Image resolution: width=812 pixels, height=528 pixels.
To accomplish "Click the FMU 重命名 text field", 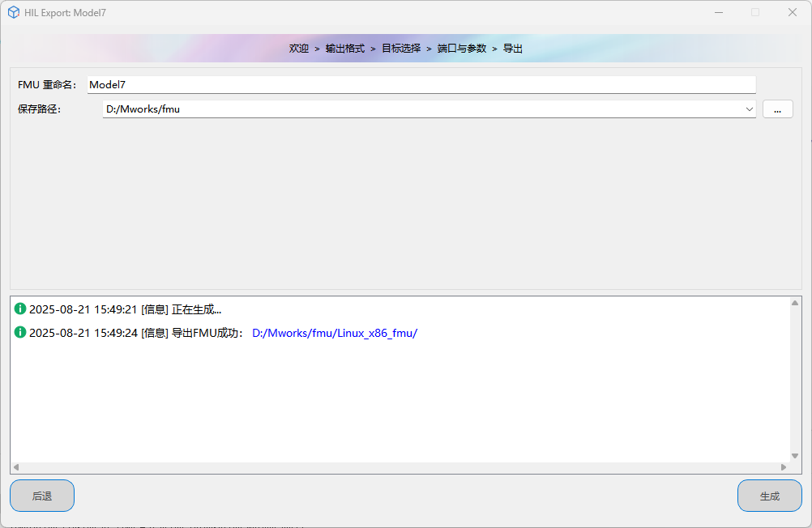I will click(421, 84).
